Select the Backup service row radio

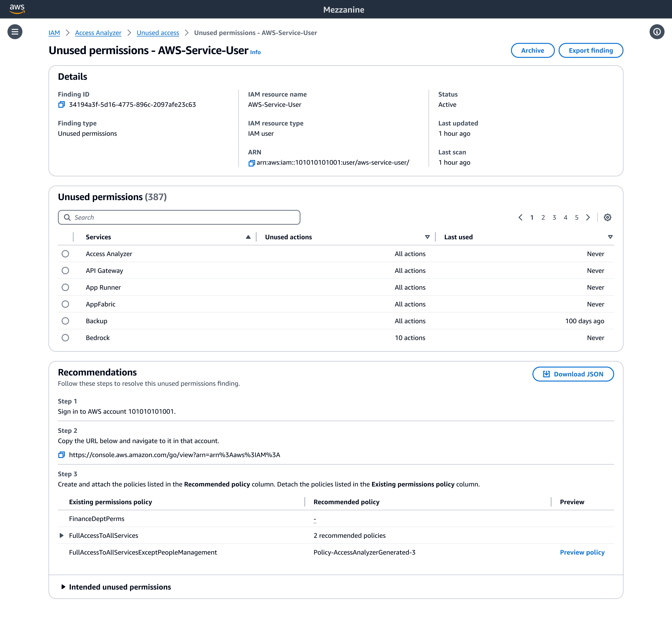[65, 321]
